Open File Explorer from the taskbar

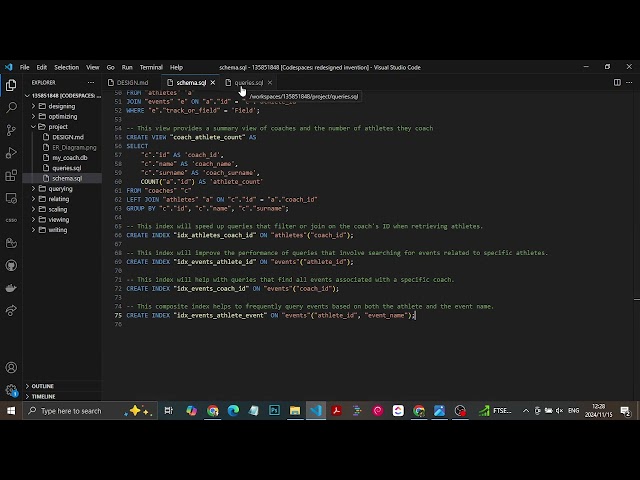[295, 411]
